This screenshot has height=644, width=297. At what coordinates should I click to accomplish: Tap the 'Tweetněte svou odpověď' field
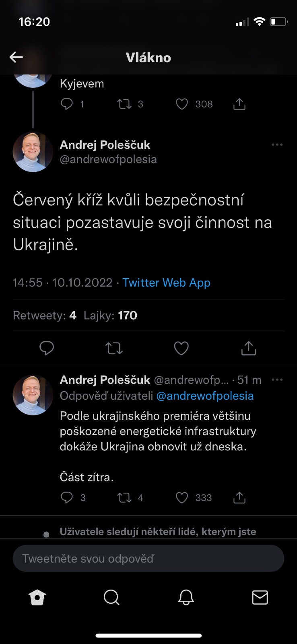[x=148, y=559]
